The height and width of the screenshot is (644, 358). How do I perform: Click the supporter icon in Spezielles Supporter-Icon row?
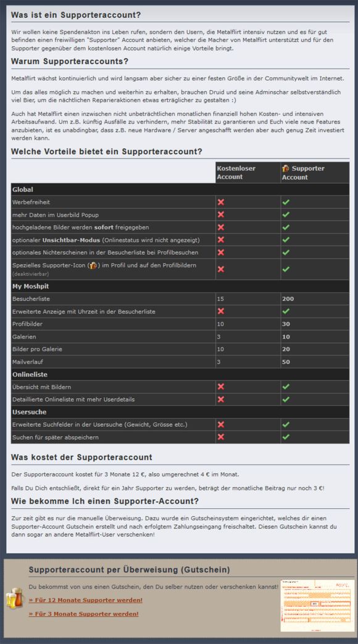[x=93, y=265]
